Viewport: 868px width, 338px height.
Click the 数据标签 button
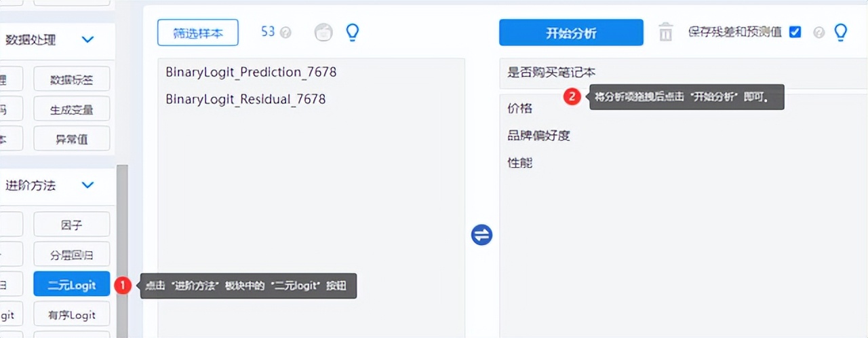tap(72, 79)
